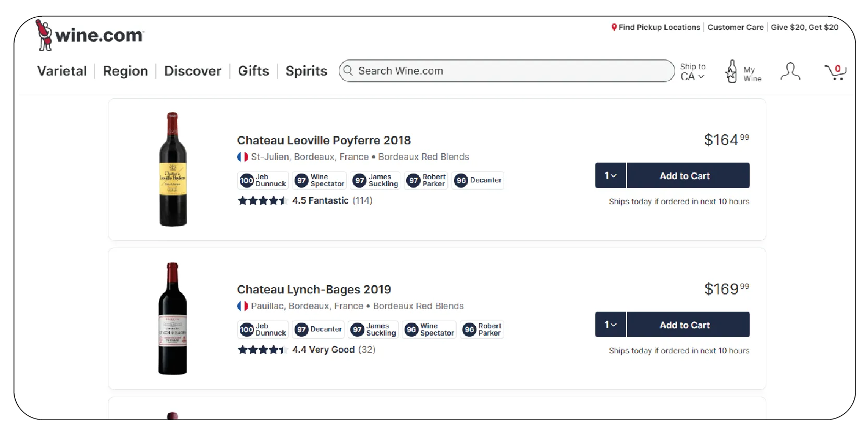Open the shopping cart icon

[835, 72]
